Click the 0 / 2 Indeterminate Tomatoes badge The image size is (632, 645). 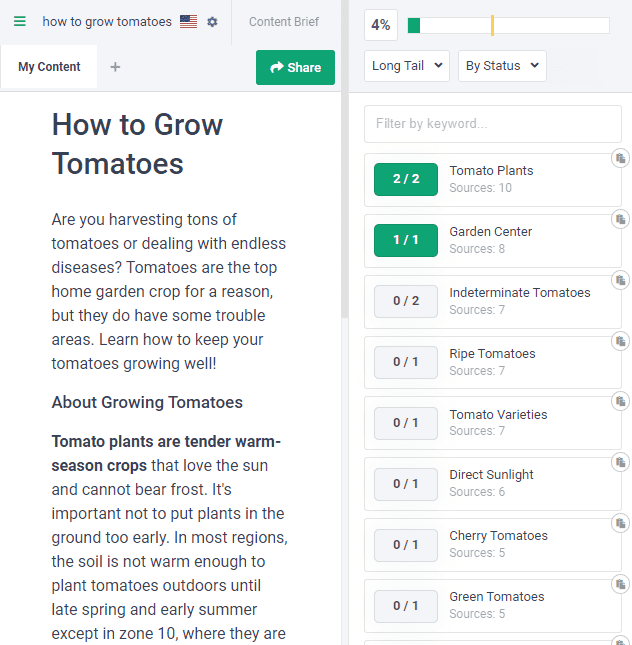click(x=406, y=301)
